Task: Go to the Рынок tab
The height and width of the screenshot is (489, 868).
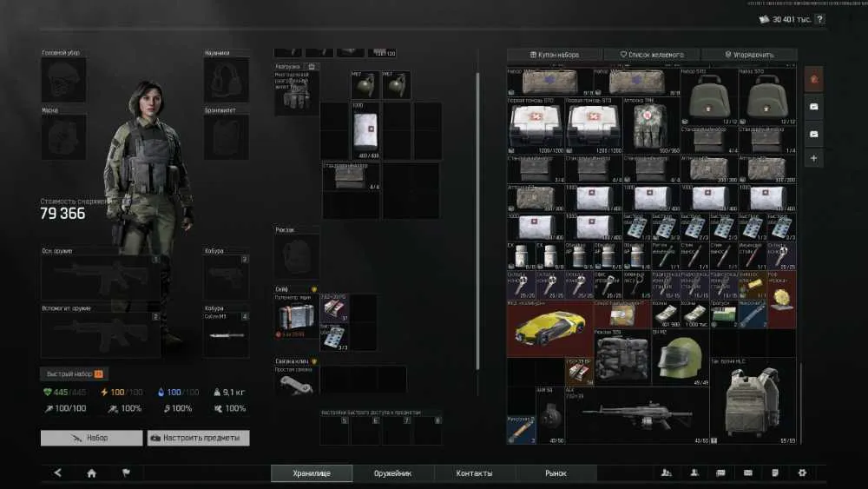Action: 556,473
